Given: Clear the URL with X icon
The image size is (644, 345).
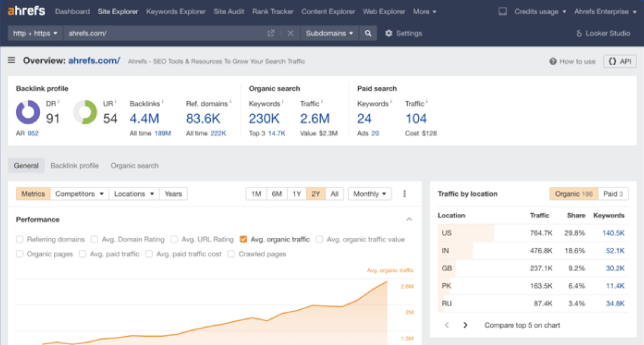Looking at the screenshot, I should 290,33.
